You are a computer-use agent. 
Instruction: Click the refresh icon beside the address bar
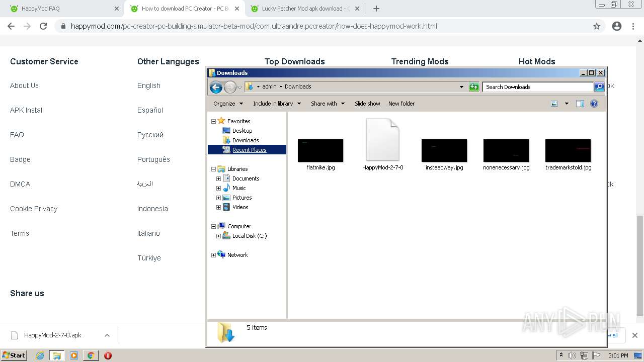tap(474, 87)
